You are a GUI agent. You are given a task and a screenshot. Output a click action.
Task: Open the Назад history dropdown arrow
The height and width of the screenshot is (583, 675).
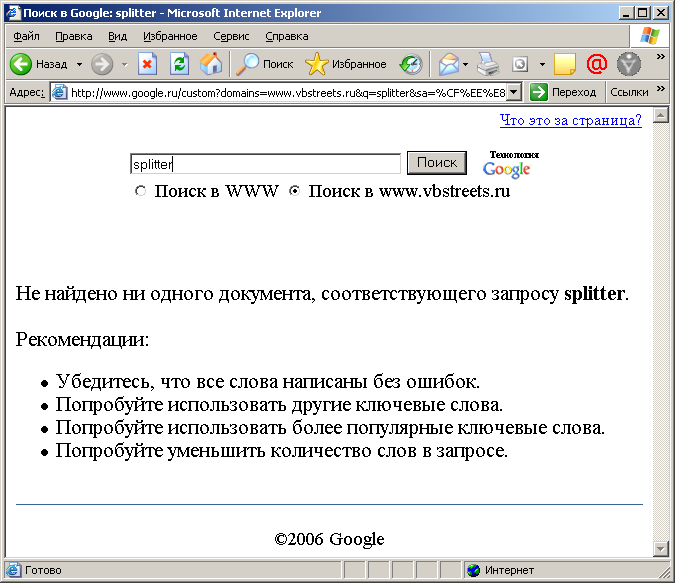click(x=79, y=64)
